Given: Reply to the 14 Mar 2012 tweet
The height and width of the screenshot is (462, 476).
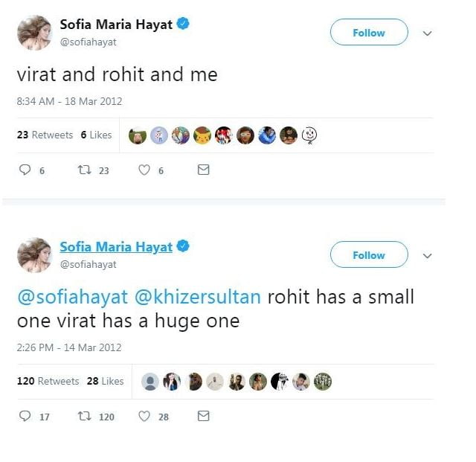Looking at the screenshot, I should click(25, 417).
